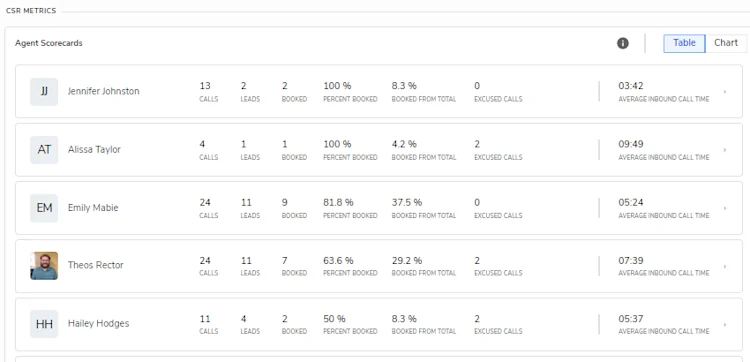This screenshot has height=362, width=750.
Task: Click Emily Mabie's EM avatar icon
Action: tap(44, 208)
